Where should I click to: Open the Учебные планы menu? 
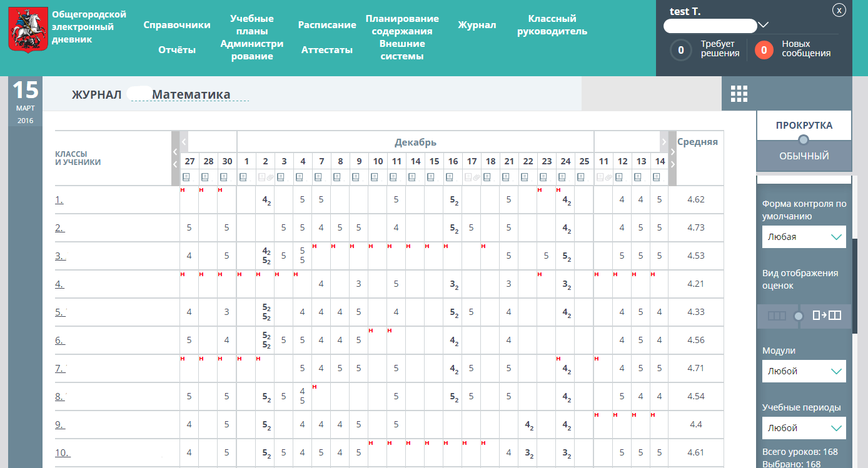coord(252,25)
